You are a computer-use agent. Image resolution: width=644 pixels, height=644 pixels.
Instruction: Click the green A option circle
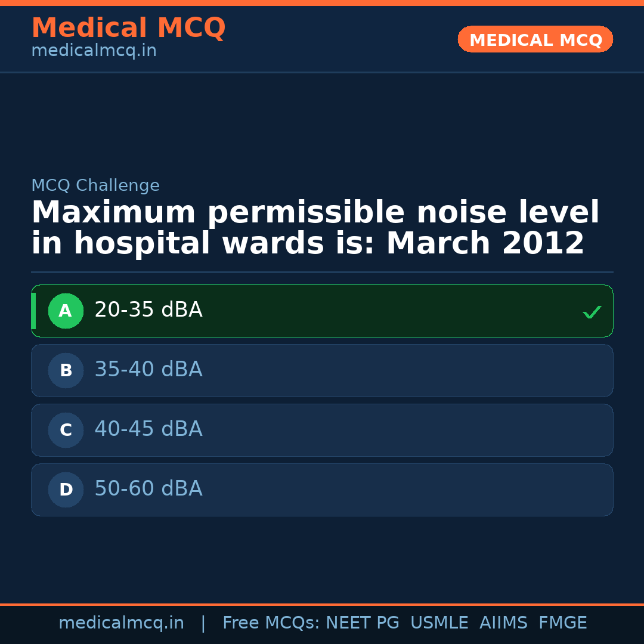coord(66,311)
